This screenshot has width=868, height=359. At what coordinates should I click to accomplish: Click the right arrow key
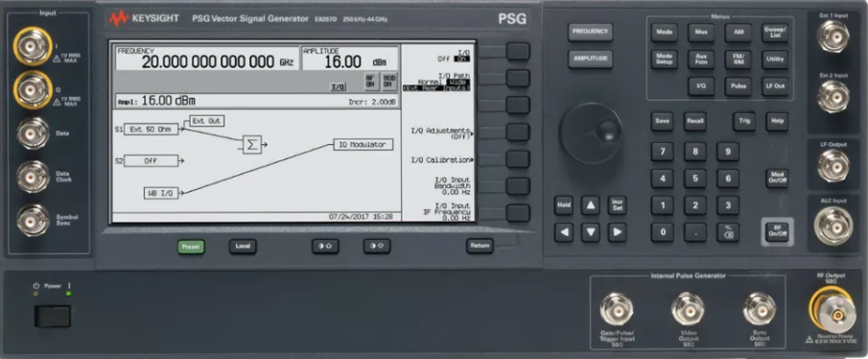617,232
